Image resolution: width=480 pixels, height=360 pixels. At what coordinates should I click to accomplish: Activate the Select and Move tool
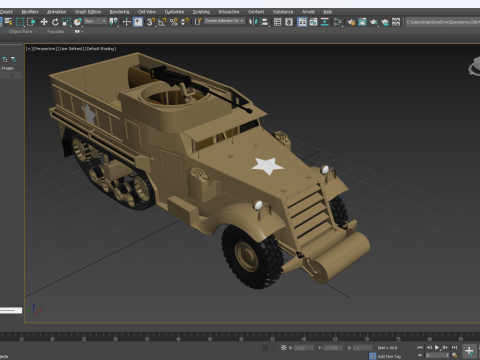(x=44, y=22)
